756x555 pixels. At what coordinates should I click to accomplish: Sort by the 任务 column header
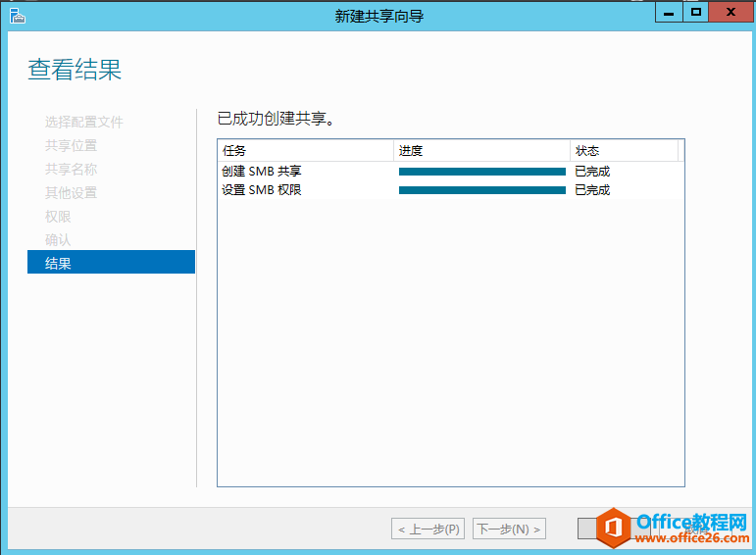306,151
